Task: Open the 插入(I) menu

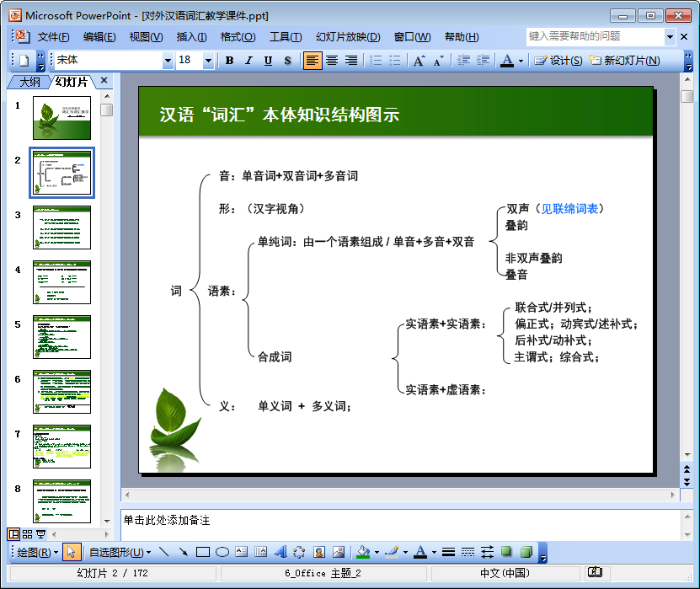Action: point(191,36)
